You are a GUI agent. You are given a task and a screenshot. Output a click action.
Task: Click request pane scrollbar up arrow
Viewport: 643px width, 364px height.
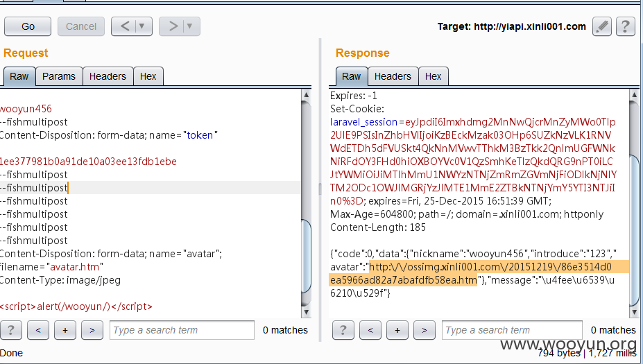[x=306, y=95]
